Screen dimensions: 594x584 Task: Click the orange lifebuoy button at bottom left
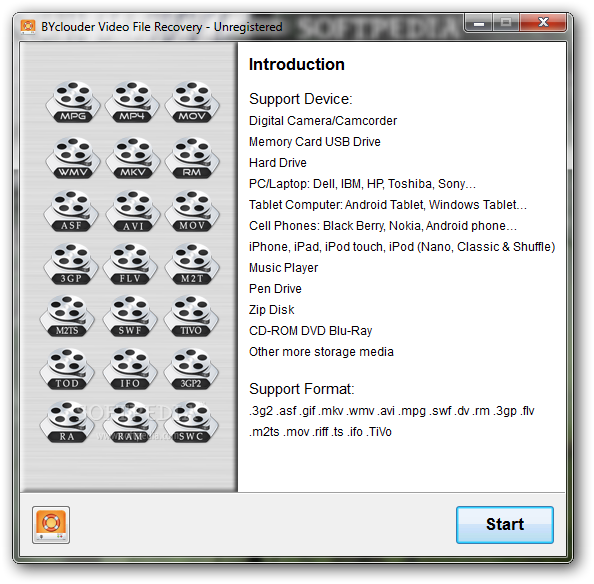51,525
